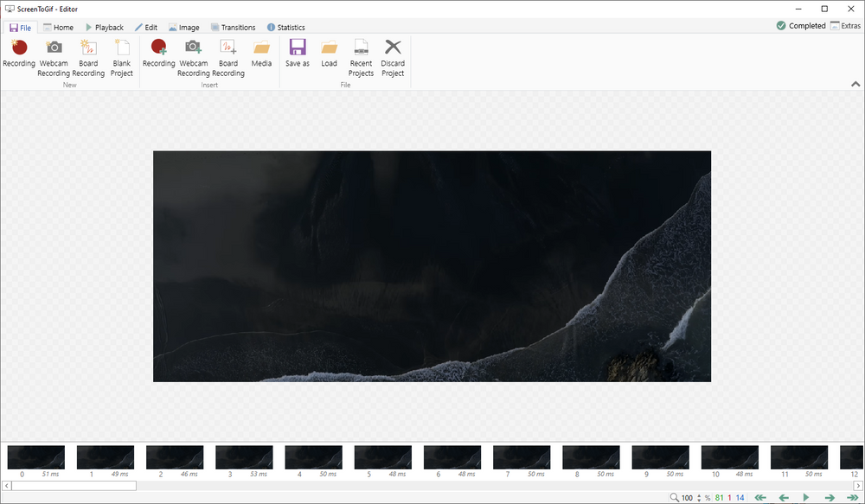The image size is (865, 504).
Task: Save the project with Save as
Action: (x=297, y=58)
